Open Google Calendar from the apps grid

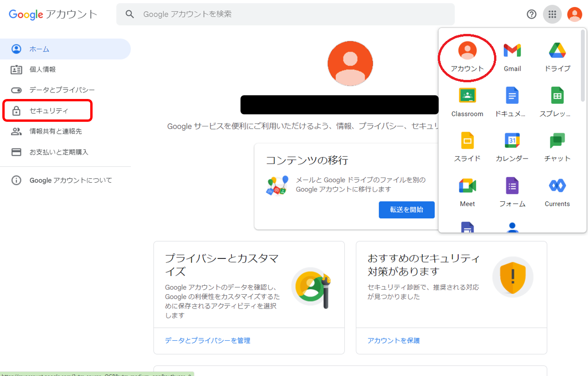512,147
